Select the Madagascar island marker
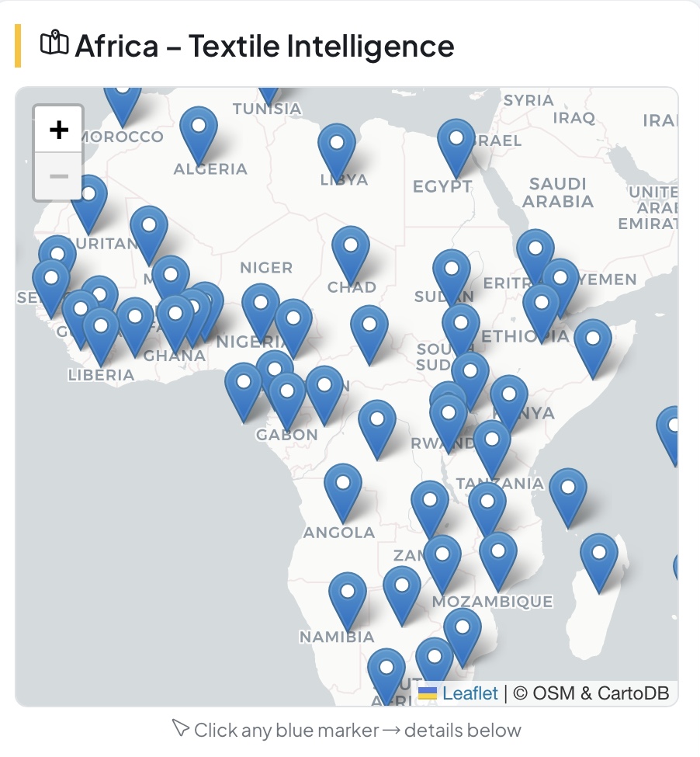Screen dimensions: 700x757 599,559
